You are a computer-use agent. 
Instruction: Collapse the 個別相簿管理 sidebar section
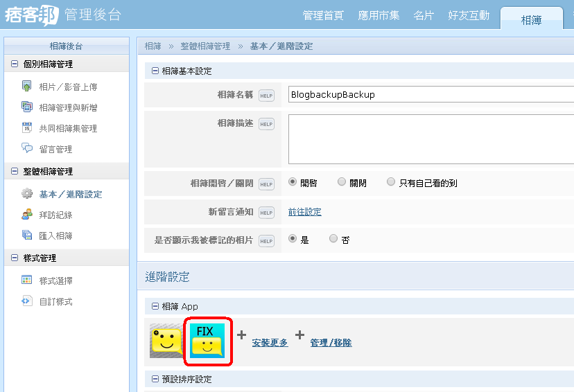click(15, 64)
